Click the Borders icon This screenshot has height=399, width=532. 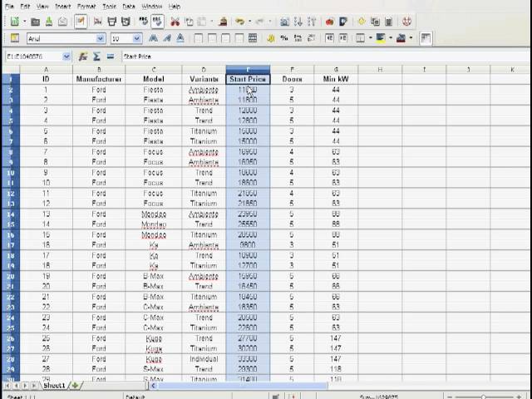(x=360, y=38)
